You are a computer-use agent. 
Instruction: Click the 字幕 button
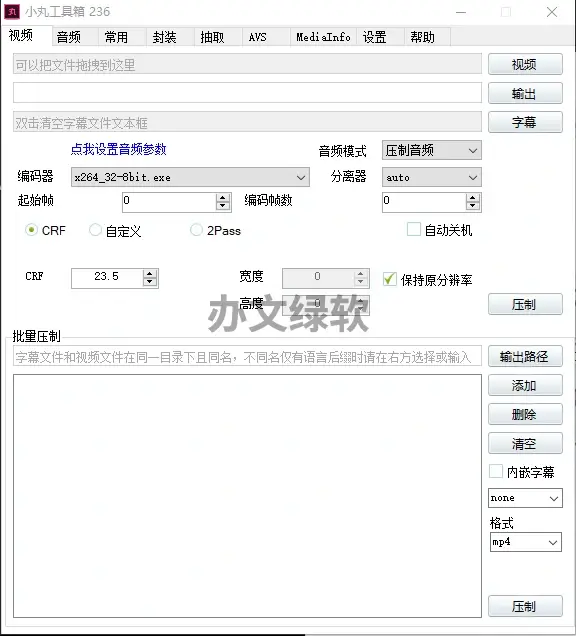point(525,122)
